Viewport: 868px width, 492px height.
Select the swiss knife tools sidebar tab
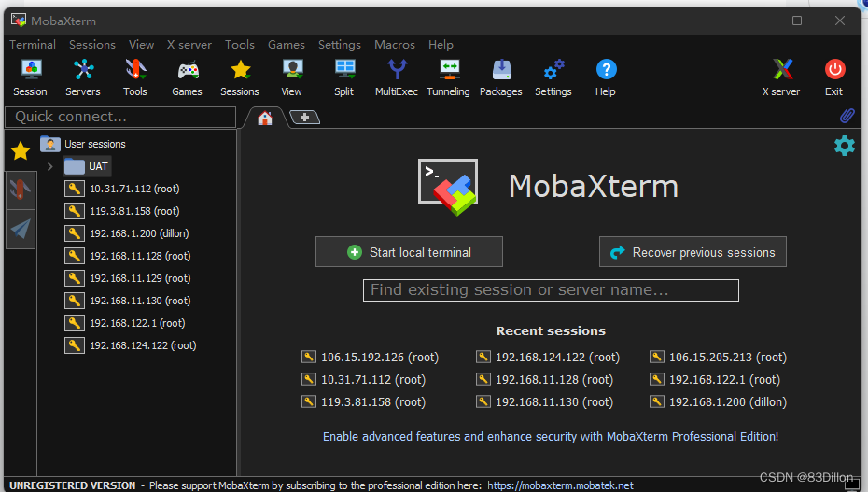coord(21,190)
